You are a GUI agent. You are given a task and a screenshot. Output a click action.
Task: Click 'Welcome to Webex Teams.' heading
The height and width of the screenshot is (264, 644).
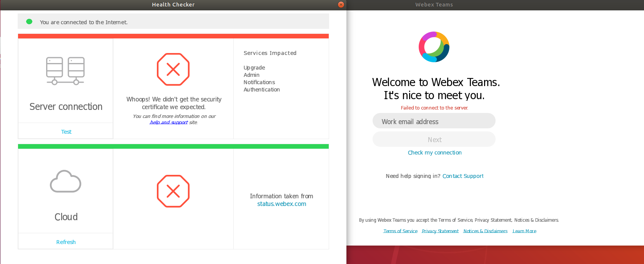tap(436, 82)
